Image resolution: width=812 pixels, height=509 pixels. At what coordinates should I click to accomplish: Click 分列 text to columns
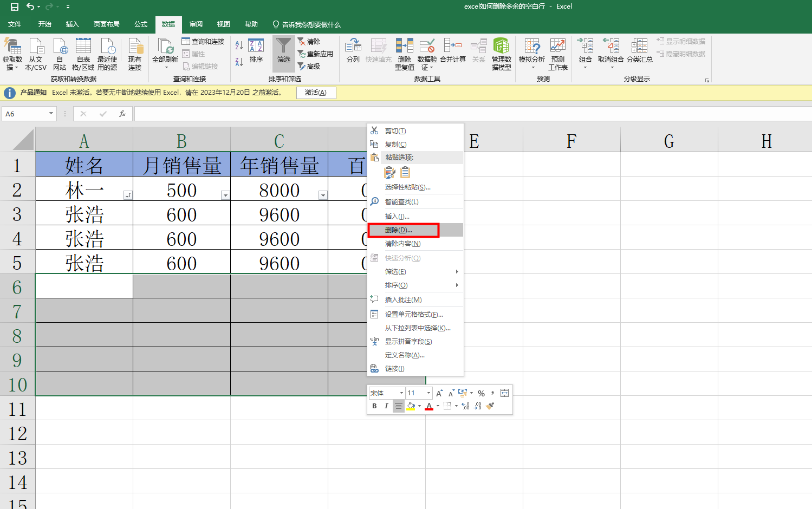tap(353, 51)
